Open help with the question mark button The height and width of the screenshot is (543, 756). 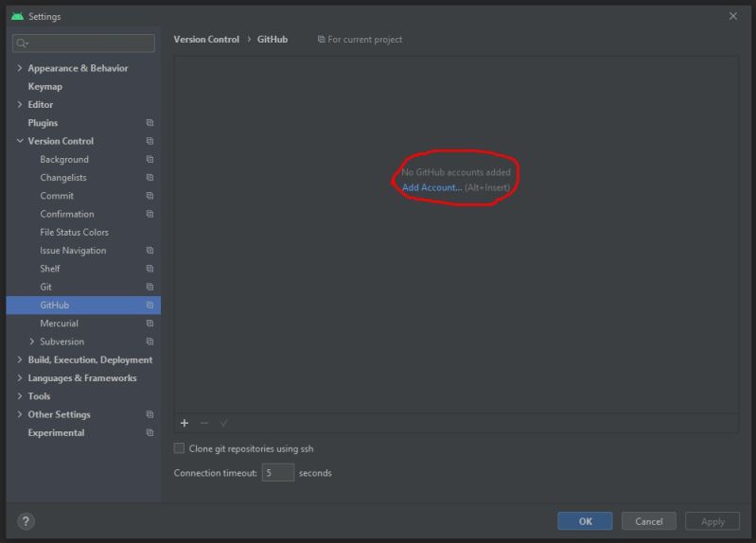(x=26, y=521)
